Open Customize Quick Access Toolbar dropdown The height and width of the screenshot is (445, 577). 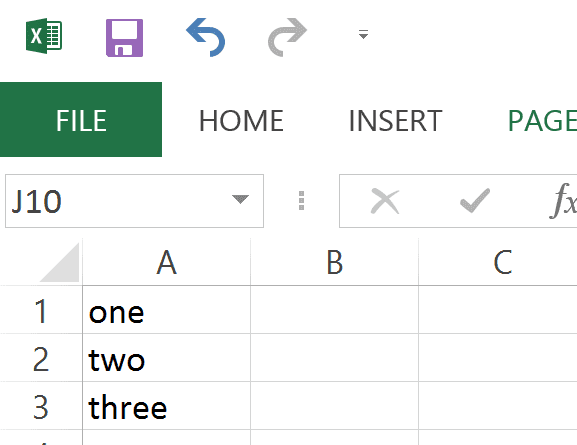pyautogui.click(x=363, y=34)
